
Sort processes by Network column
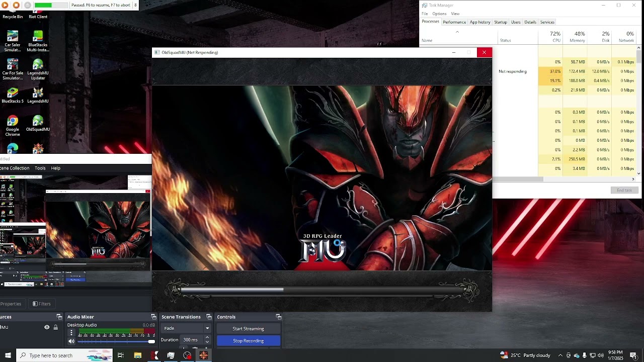coord(624,37)
